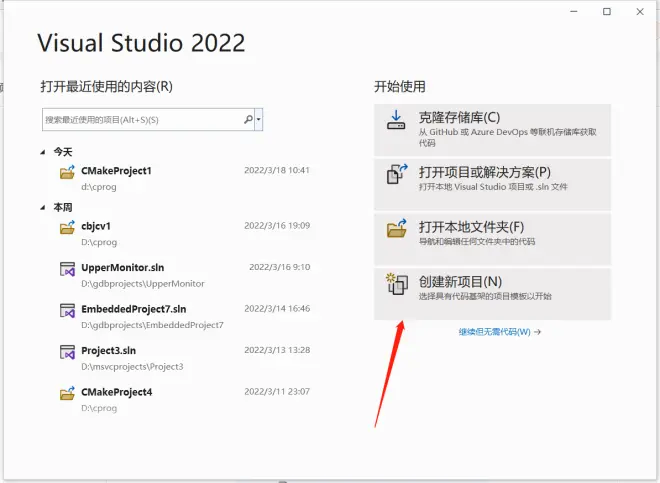Click path D:\gdbprojects\EmbeddedProject7
660x483 pixels.
click(x=152, y=325)
